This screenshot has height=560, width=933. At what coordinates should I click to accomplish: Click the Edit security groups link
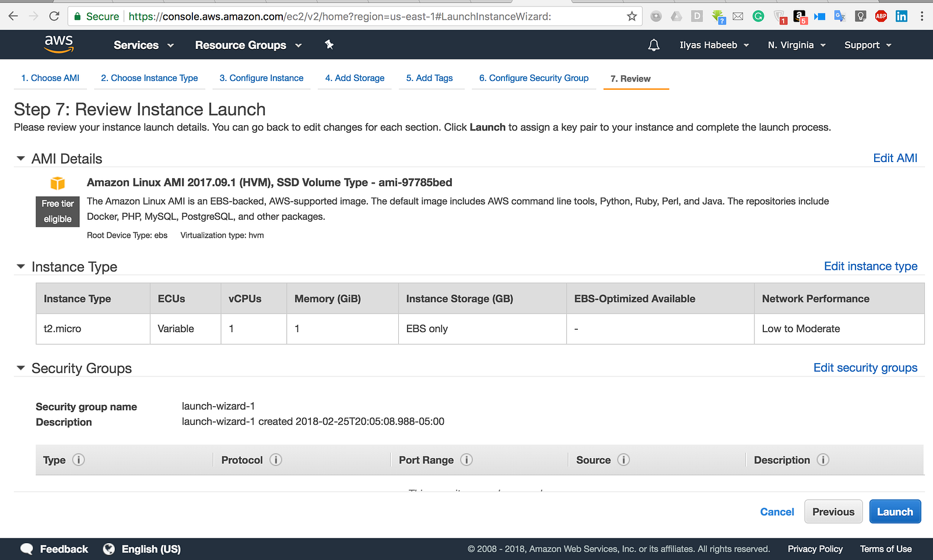tap(865, 368)
